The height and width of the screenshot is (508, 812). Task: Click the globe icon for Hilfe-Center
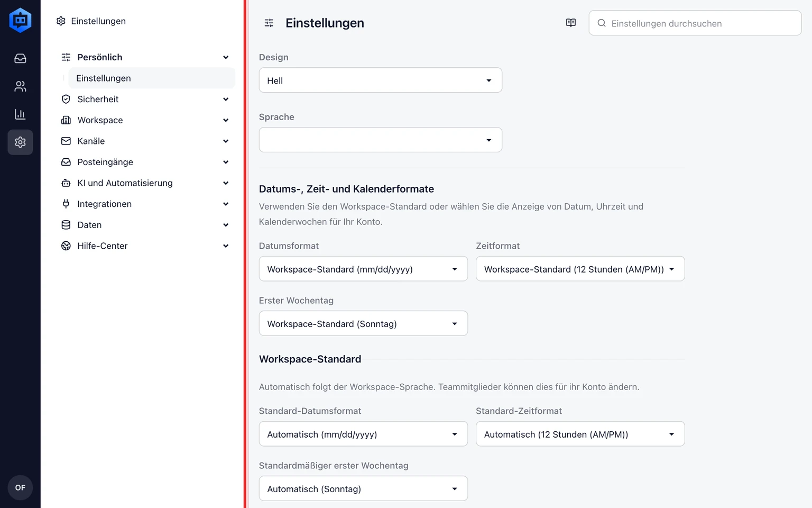66,246
